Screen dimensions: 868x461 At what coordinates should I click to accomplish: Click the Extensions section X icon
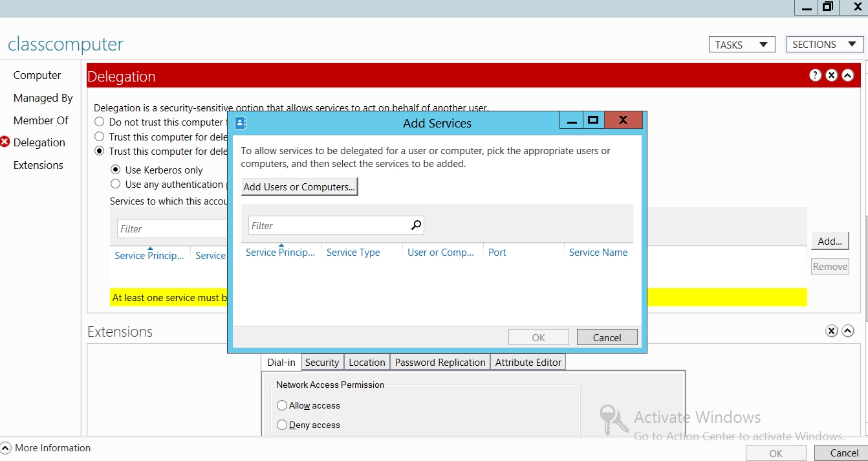[832, 332]
